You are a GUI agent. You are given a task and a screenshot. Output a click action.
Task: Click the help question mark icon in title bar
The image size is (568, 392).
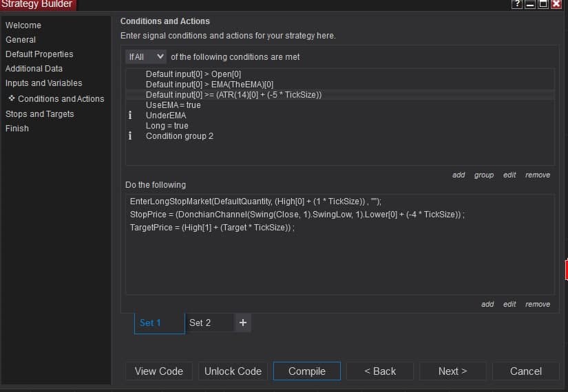[x=518, y=5]
